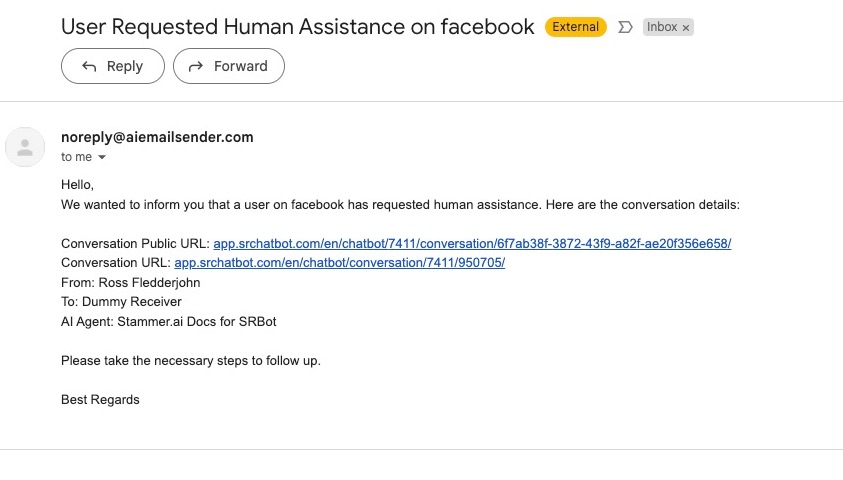Open the conversation/7411/950705 link
The height and width of the screenshot is (480, 843).
pyautogui.click(x=340, y=263)
